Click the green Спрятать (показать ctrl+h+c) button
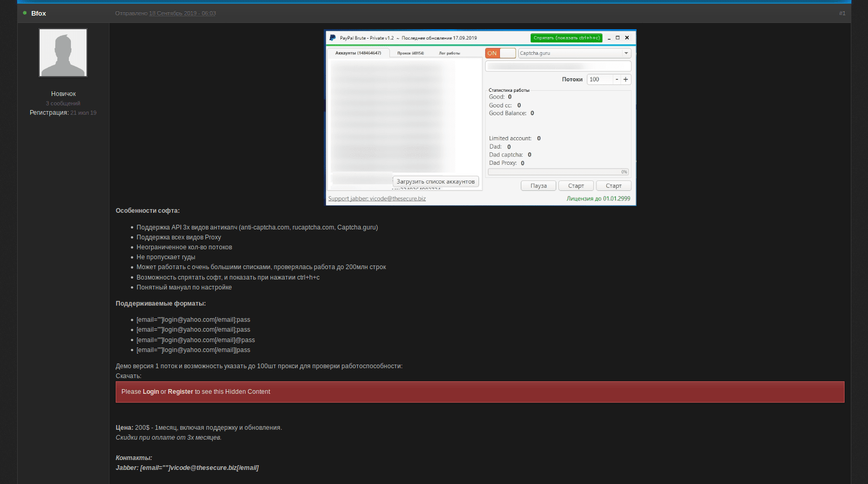This screenshot has height=484, width=868. 566,38
